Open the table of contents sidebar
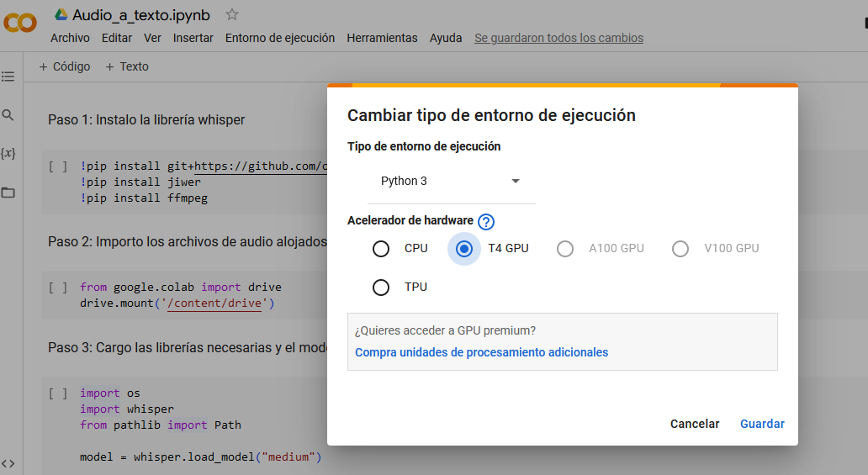Viewport: 868px width, 475px height. click(8, 77)
